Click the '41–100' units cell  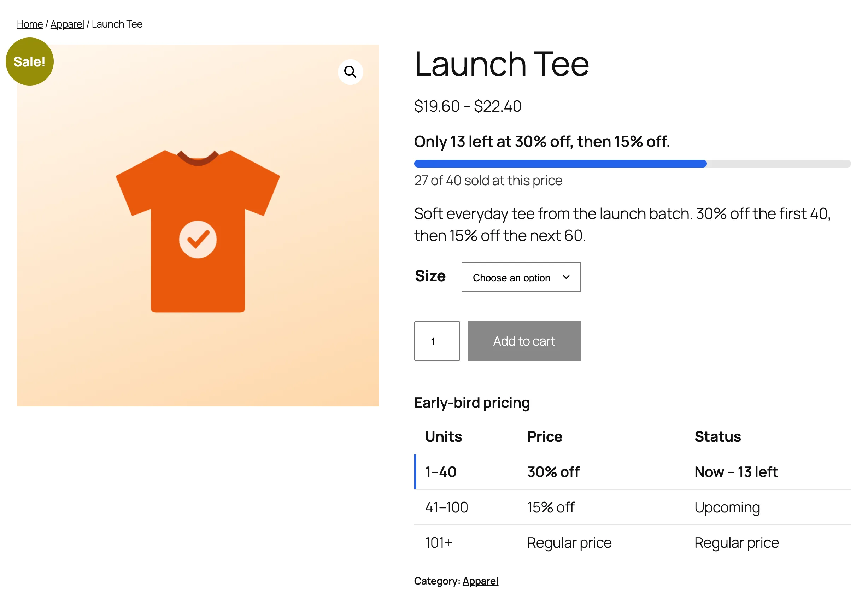(446, 507)
